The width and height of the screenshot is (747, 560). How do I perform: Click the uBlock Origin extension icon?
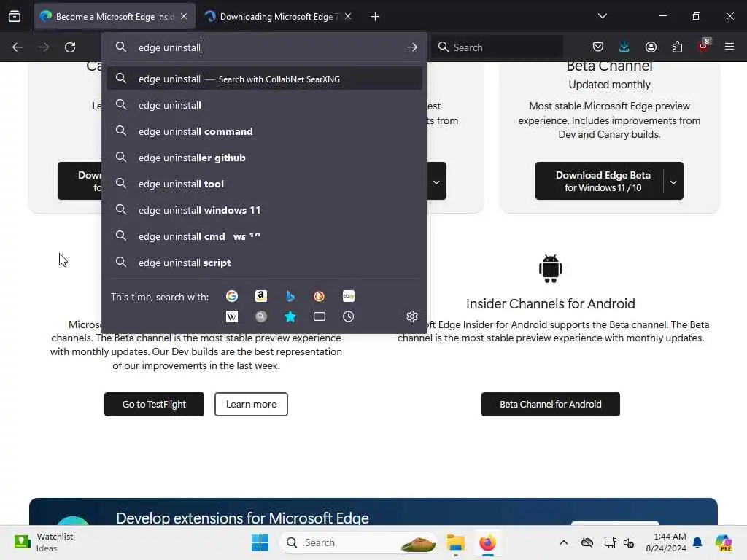[704, 46]
